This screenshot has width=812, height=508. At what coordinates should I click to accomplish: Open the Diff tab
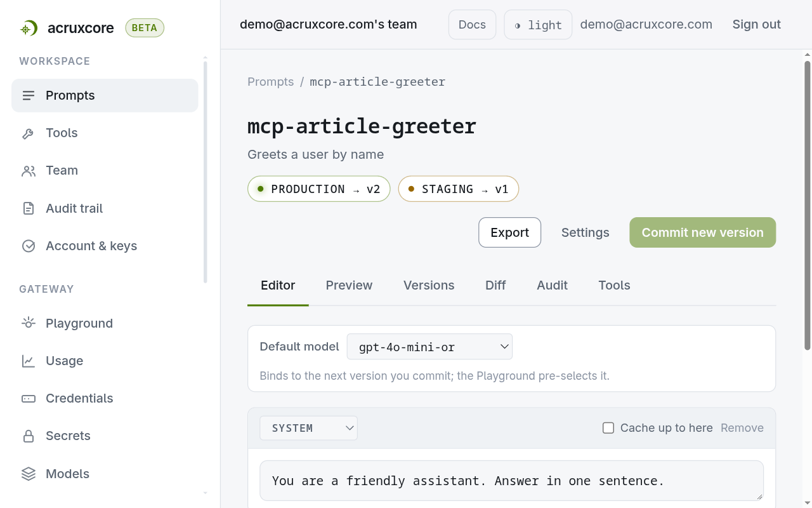495,285
